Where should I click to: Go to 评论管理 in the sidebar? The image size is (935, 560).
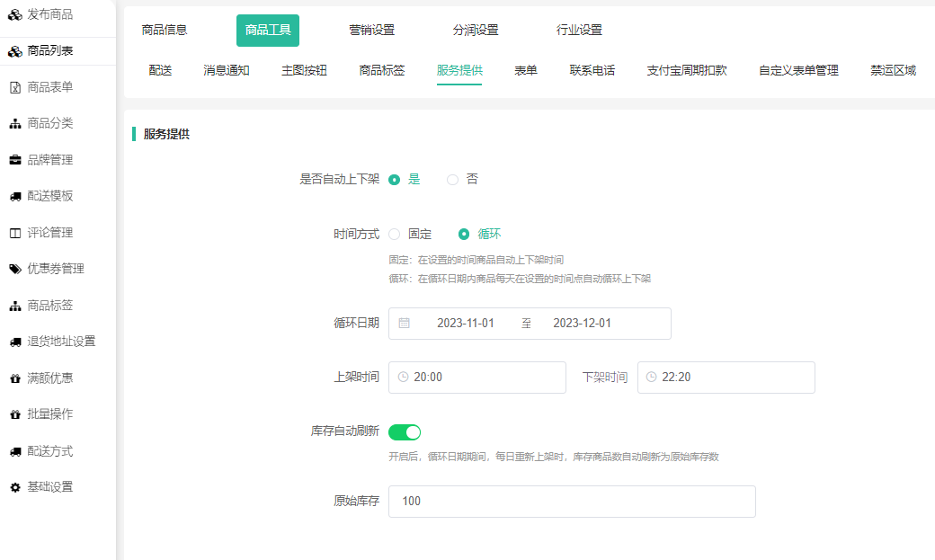(50, 233)
